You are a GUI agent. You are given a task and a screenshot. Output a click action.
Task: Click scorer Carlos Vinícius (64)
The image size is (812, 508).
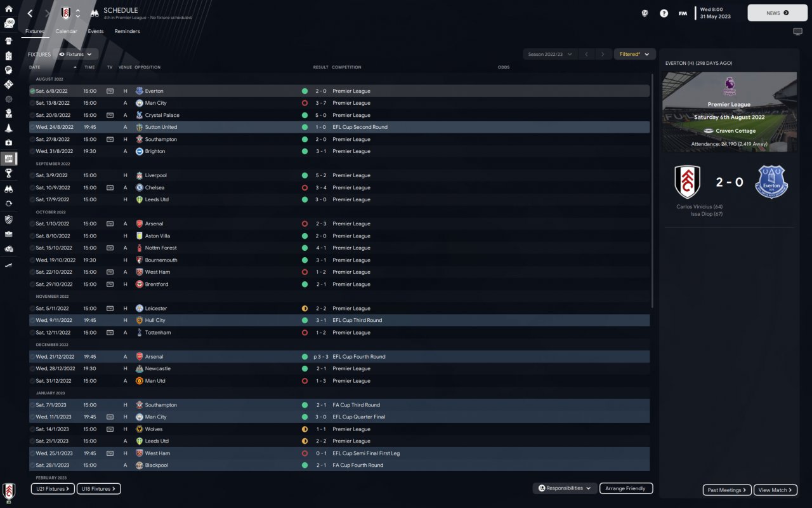coord(699,207)
